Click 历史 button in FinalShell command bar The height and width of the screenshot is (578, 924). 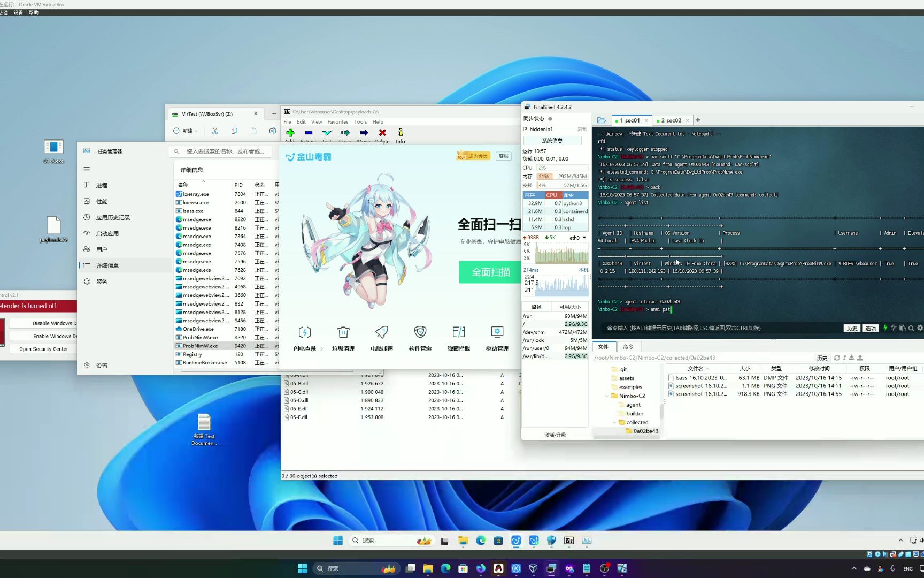pos(852,328)
